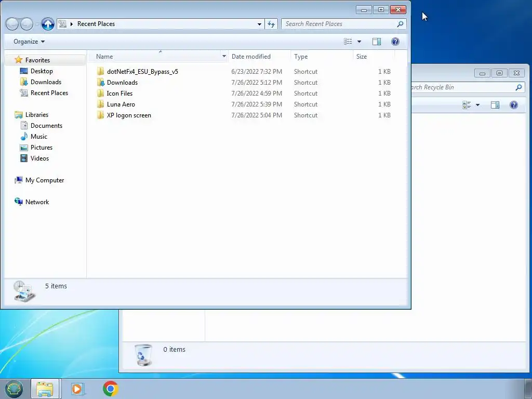This screenshot has width=532, height=399.
Task: Click date 6/23/2022 7:32 PM cell
Action: (257, 72)
